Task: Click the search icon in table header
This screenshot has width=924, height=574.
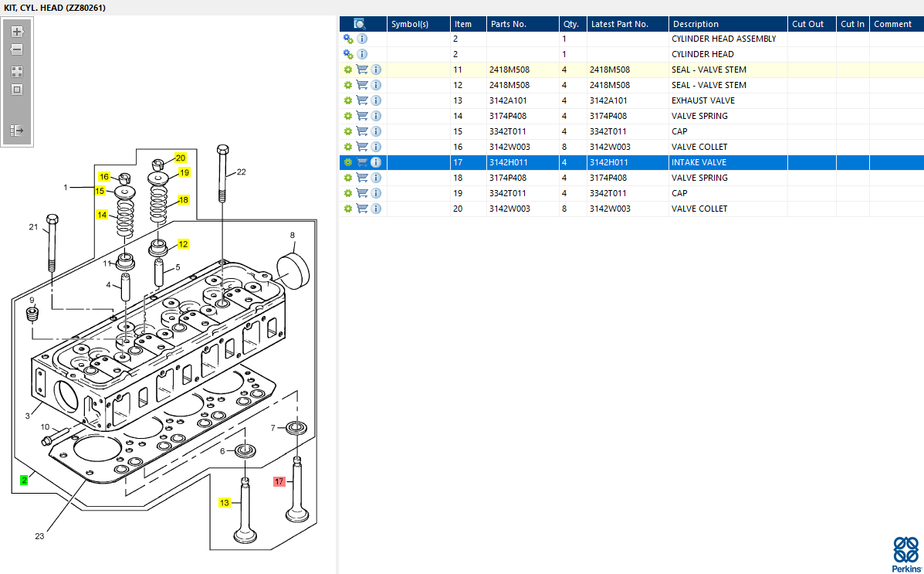Action: coord(360,24)
